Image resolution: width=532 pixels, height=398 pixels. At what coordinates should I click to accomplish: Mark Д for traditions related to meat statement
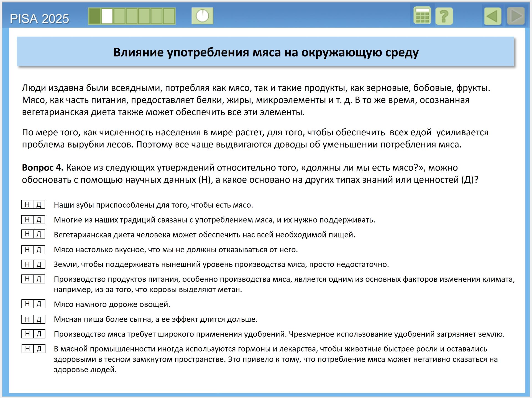[x=39, y=219]
